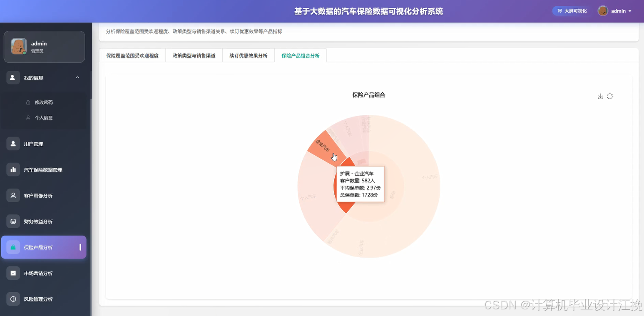This screenshot has width=644, height=316.
Task: Click the lock icon beside 修改密码
Action: coord(28,102)
